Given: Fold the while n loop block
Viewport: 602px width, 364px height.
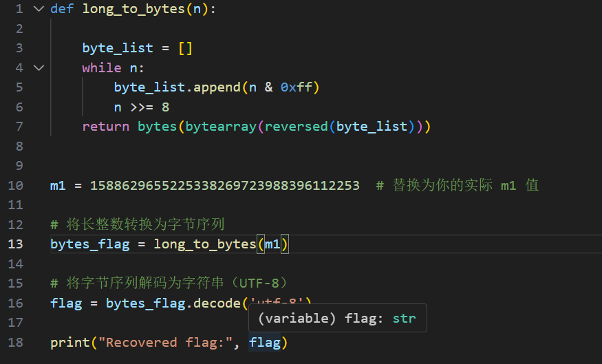Looking at the screenshot, I should (38, 67).
